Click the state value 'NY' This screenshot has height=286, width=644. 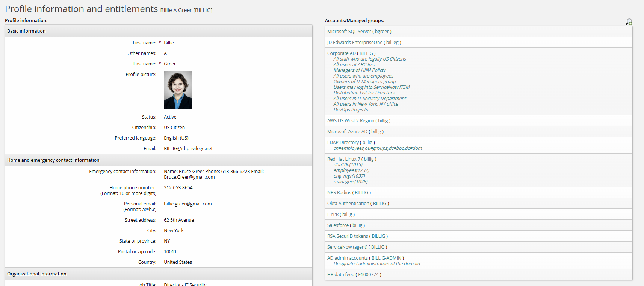coord(167,241)
